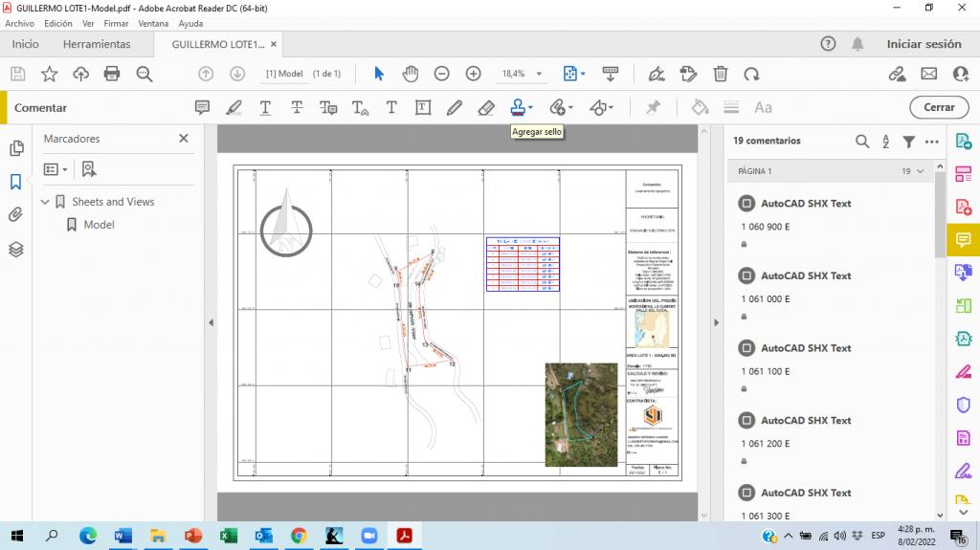Collapse the Sheets and Views bookmark

45,202
